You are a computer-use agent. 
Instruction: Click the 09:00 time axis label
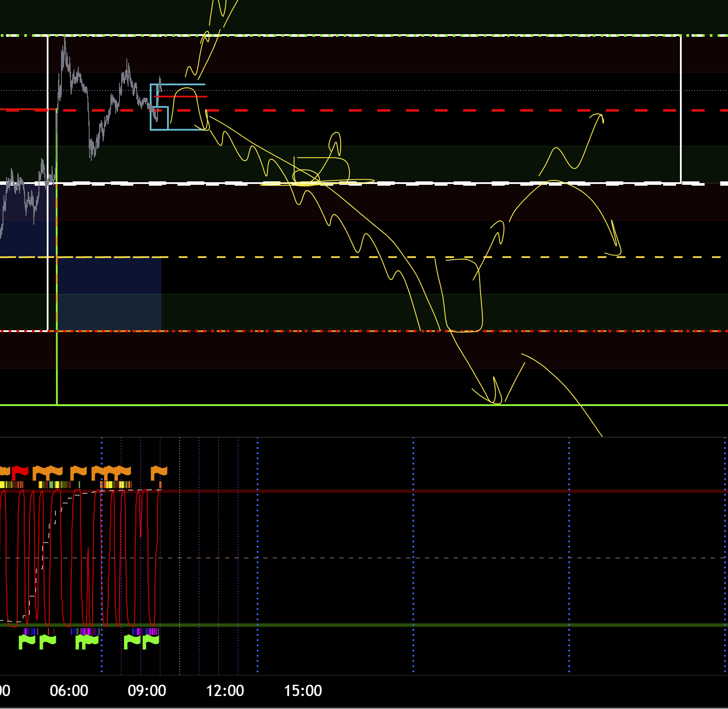147,690
